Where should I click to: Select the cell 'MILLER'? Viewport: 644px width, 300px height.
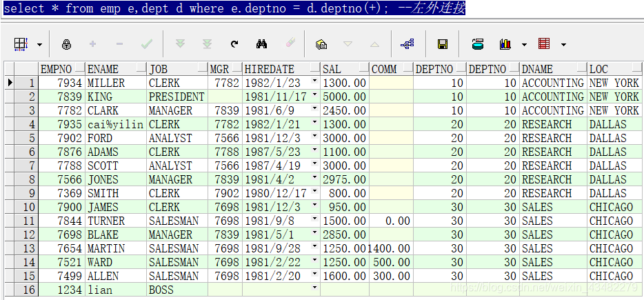point(117,83)
